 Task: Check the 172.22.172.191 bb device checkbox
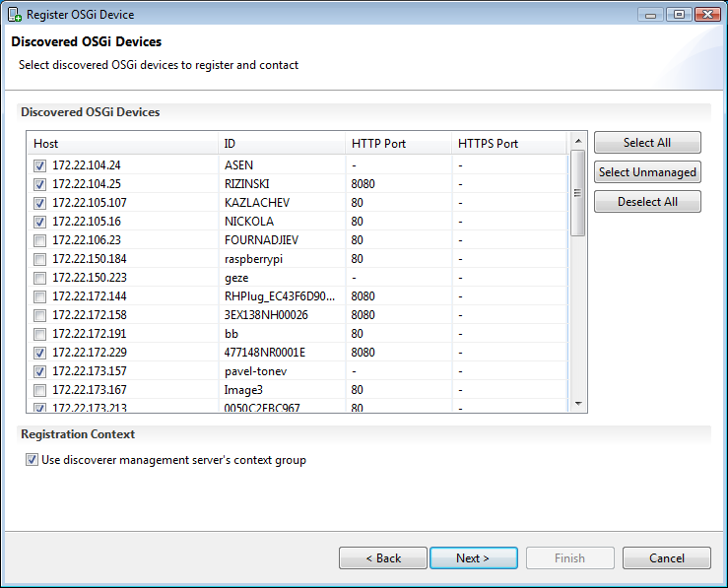point(40,334)
